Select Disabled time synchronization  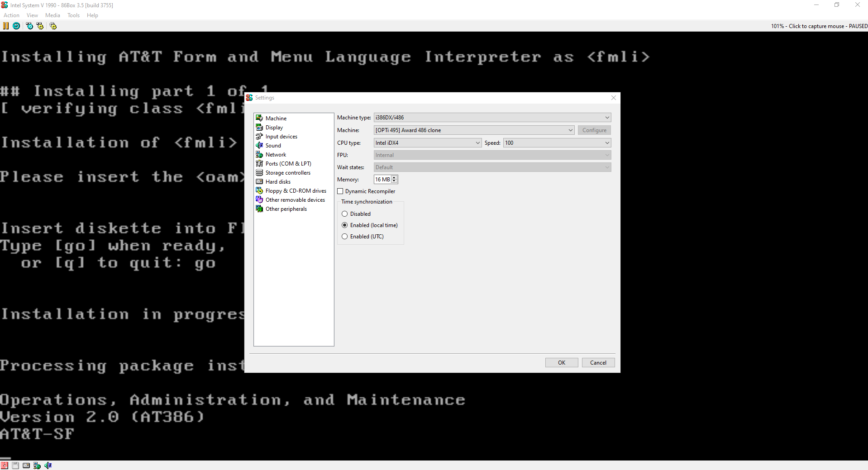click(x=345, y=214)
